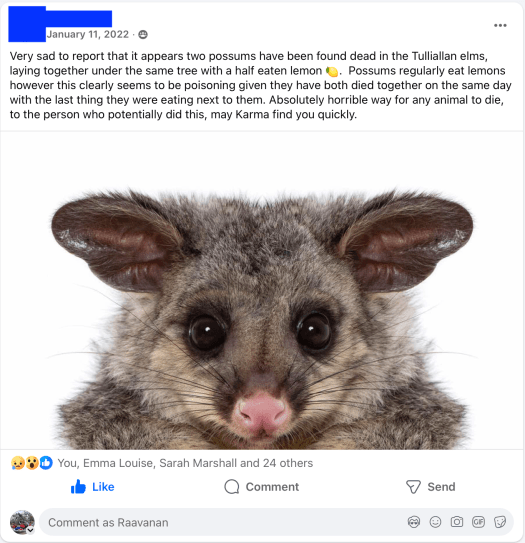
Task: Click the lemon emoji in the post text
Action: (x=332, y=71)
